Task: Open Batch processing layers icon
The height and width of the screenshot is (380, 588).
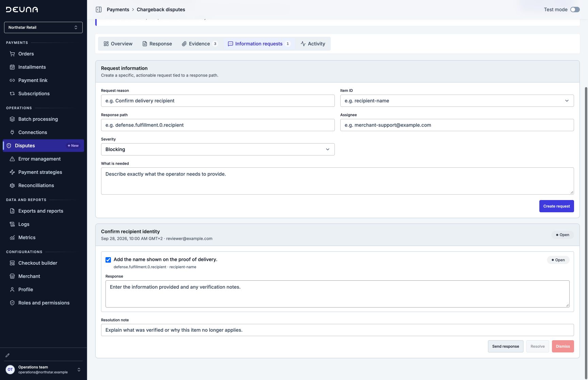Action: point(12,119)
